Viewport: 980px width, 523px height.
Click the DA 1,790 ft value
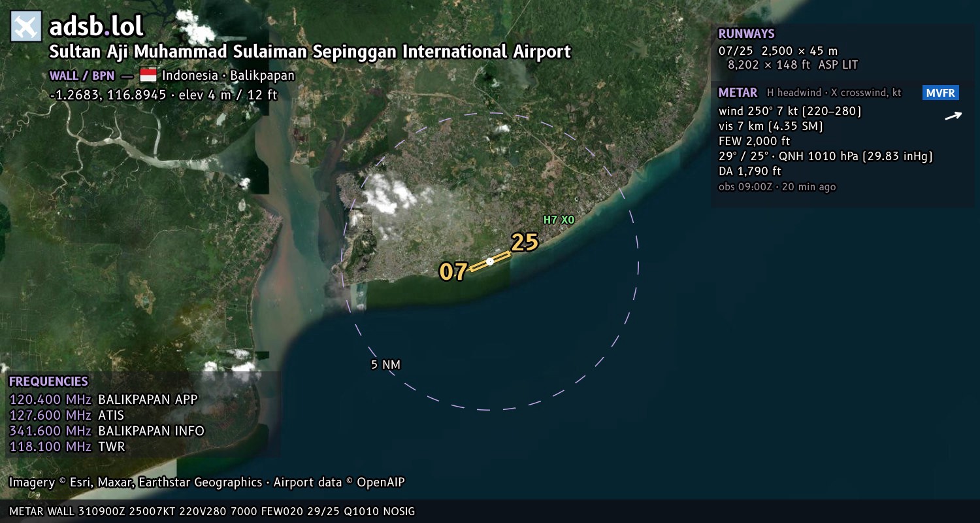click(750, 171)
